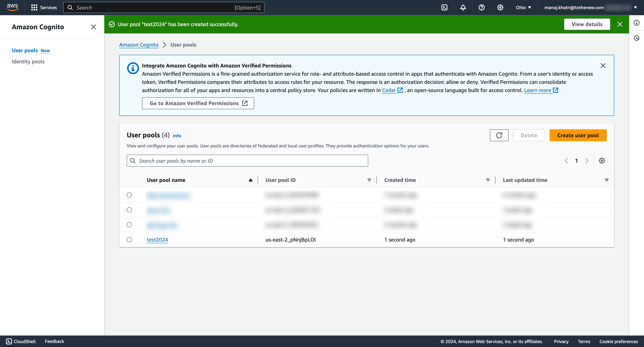Open the Services grid menu
Screen dimensions: 644x347
pyautogui.click(x=44, y=7)
